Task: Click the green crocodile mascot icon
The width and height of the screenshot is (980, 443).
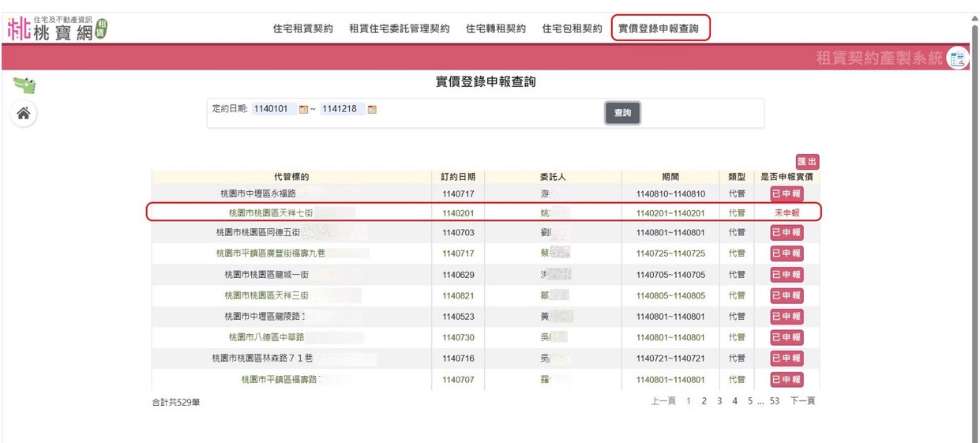Action: tap(24, 84)
